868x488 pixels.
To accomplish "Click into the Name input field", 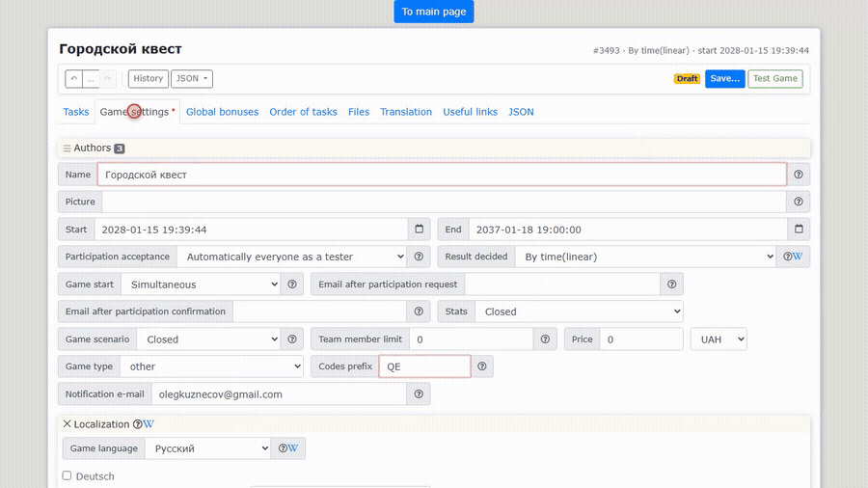I will 442,175.
